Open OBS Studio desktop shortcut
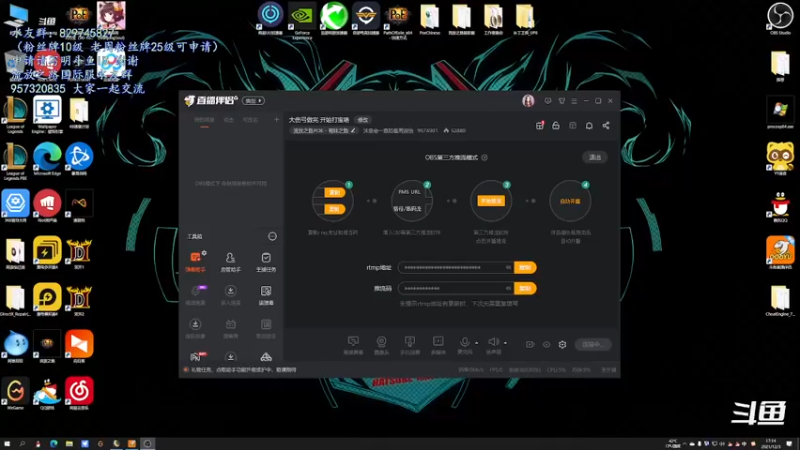The width and height of the screenshot is (800, 450). tap(780, 19)
